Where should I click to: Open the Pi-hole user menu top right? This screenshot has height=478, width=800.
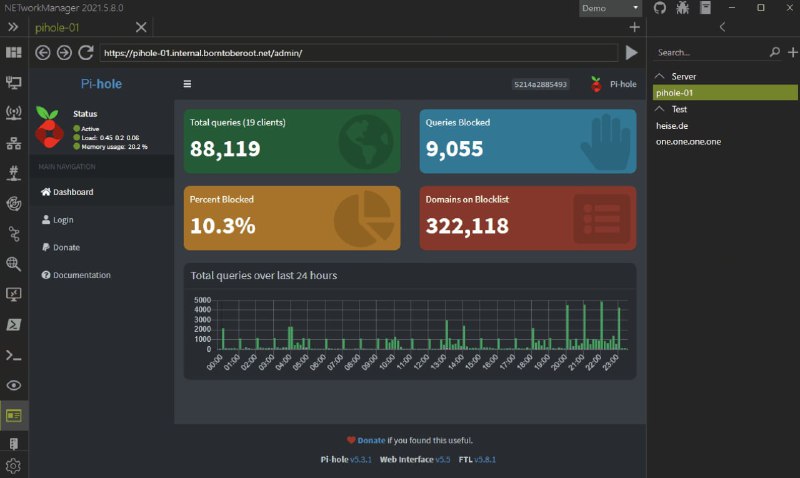pos(613,84)
